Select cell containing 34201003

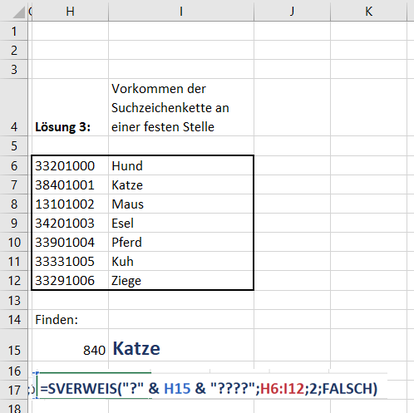coord(70,223)
